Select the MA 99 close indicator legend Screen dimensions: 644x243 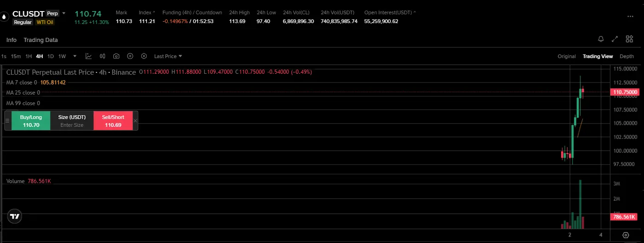point(23,103)
